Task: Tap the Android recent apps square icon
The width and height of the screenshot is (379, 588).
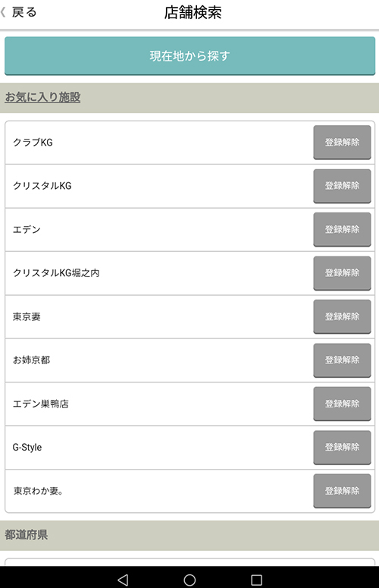Action: click(x=256, y=580)
